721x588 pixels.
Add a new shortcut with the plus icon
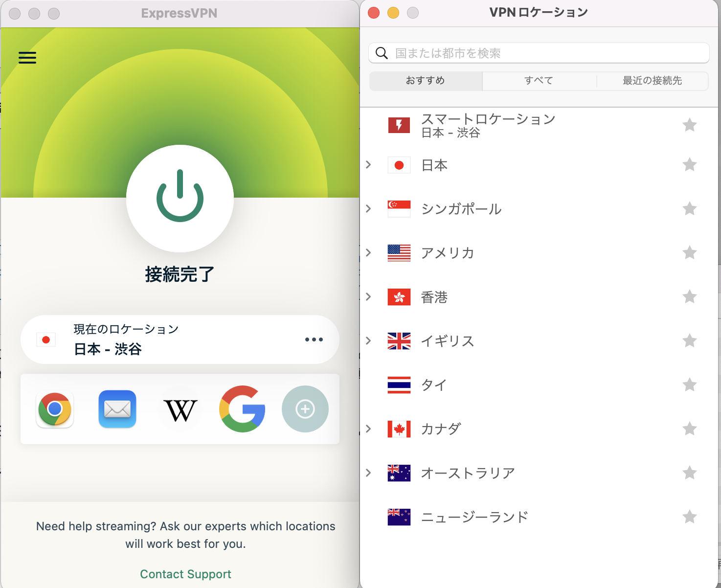click(x=305, y=409)
